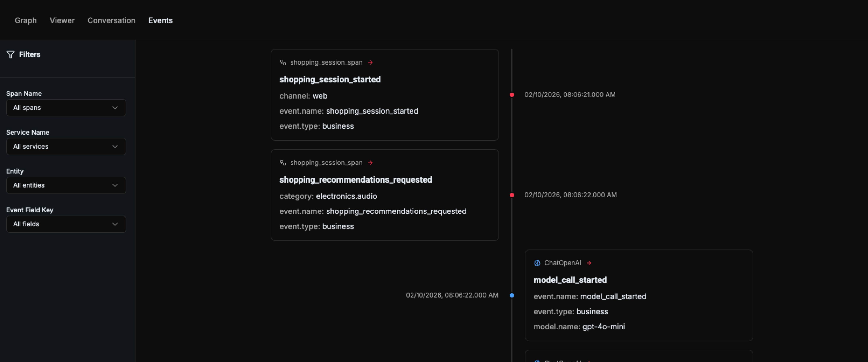Screen dimensions: 868x362
Task: Switch to the Graph tab
Action: pyautogui.click(x=26, y=20)
